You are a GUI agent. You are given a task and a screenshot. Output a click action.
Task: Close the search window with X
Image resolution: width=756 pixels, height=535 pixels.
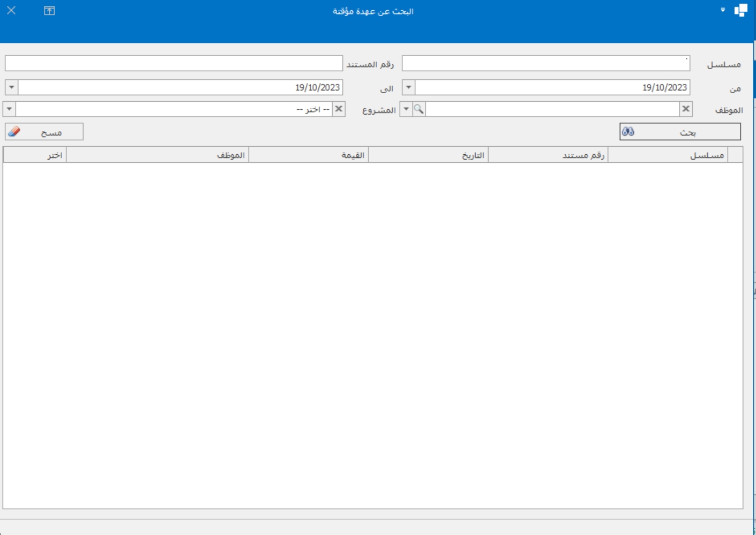click(x=11, y=11)
